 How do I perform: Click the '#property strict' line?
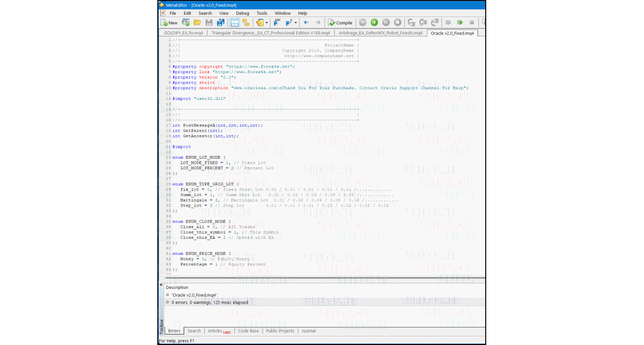(x=194, y=82)
